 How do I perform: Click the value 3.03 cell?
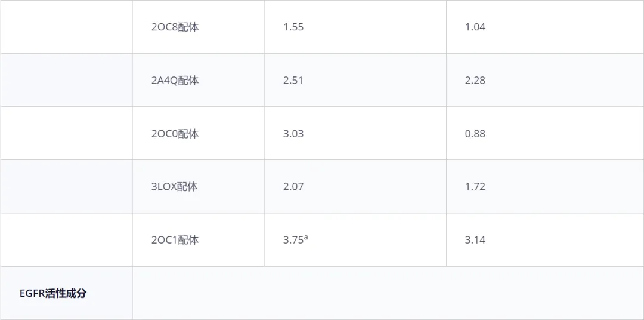point(355,133)
